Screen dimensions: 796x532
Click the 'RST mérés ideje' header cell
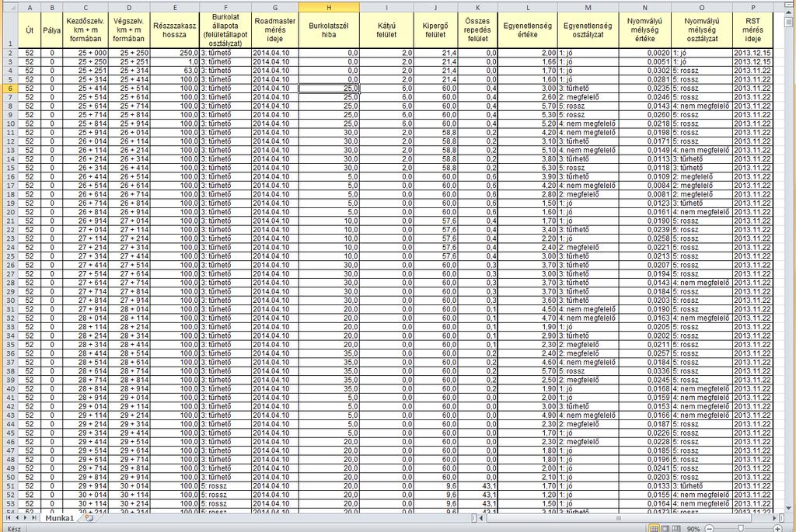(x=752, y=30)
